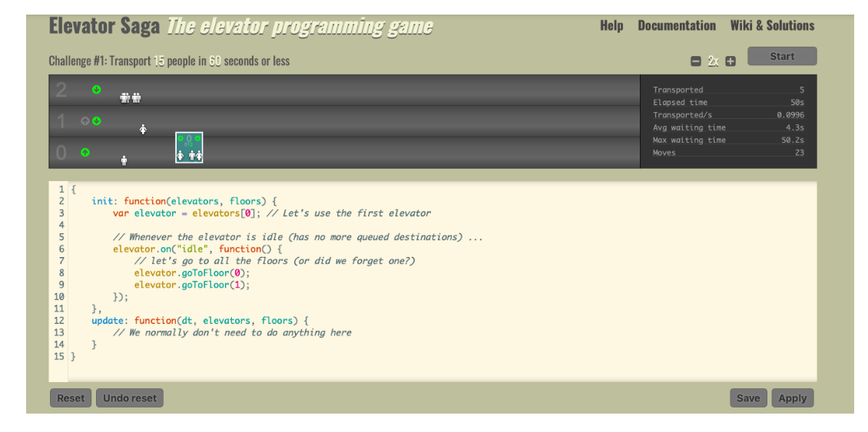Image resolution: width=868 pixels, height=432 pixels.
Task: Click the down call button on floor 2
Action: tap(97, 90)
